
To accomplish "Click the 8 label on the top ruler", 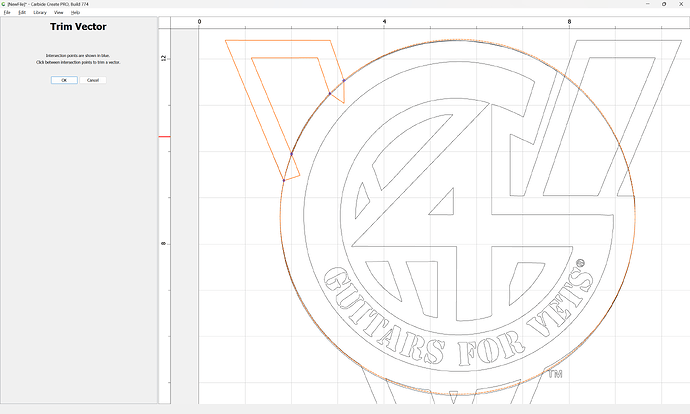I will 569,22.
